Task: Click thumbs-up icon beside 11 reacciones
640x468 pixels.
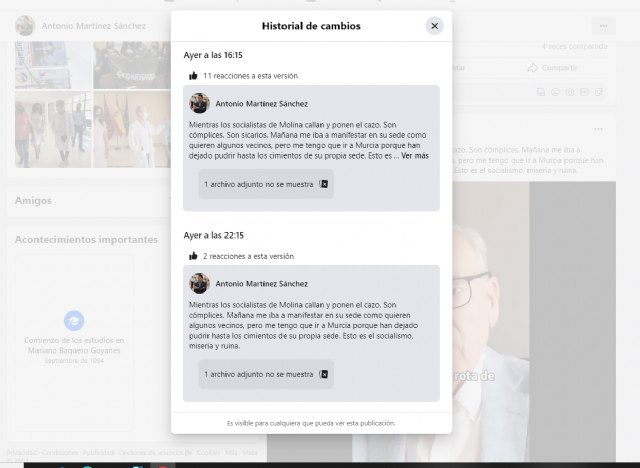Action: pyautogui.click(x=193, y=76)
